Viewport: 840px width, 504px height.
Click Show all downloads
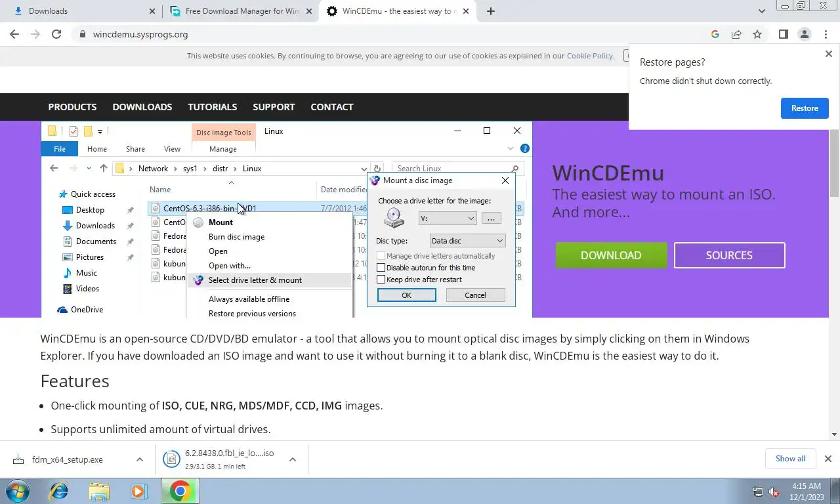tap(790, 459)
